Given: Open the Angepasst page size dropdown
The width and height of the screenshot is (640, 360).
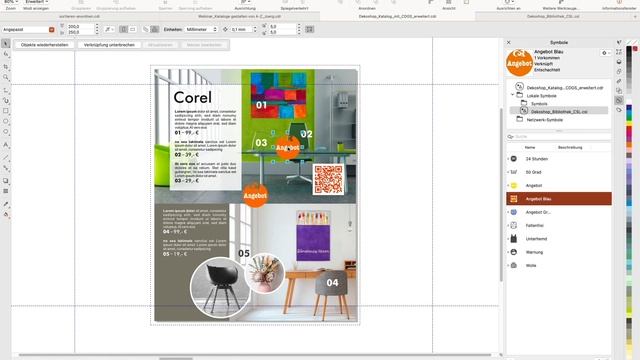Looking at the screenshot, I should coord(51,30).
